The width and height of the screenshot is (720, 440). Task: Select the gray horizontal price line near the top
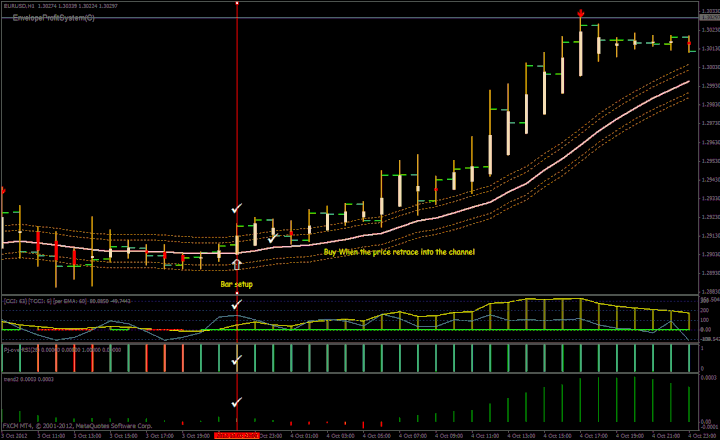(349, 18)
